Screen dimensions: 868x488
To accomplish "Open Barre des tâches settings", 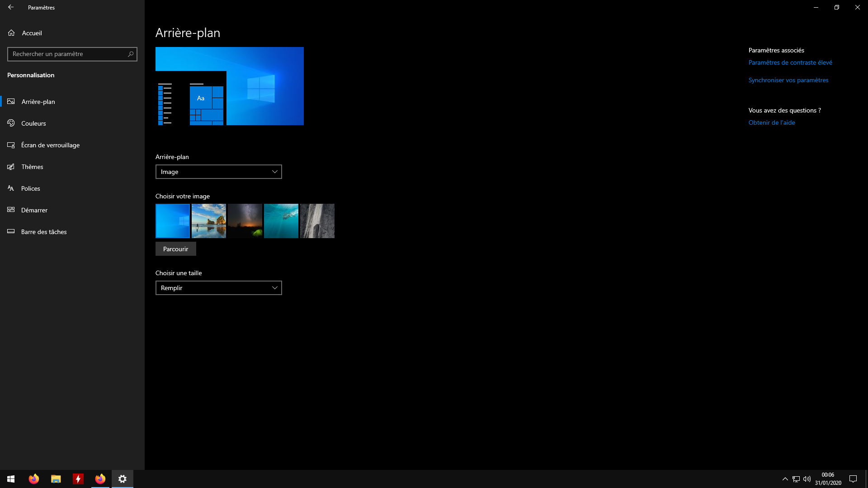I will [x=44, y=232].
